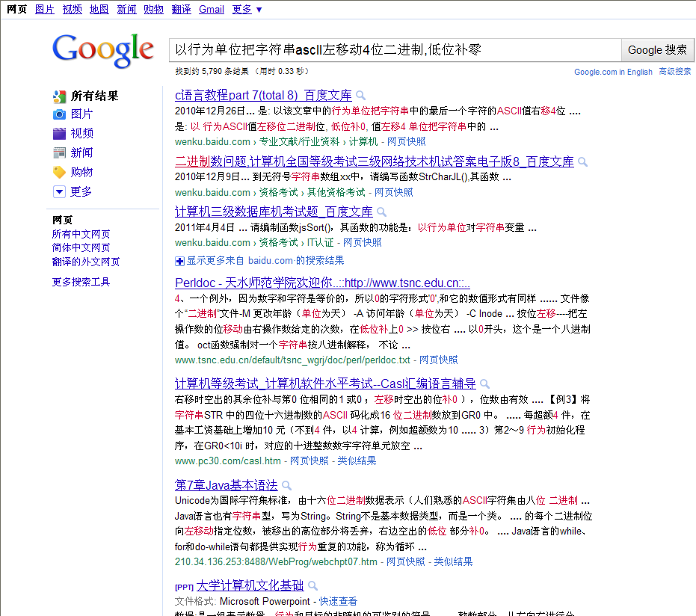The width and height of the screenshot is (696, 616).
Task: Preview the c语言教程part 7 result magnifier
Action: click(x=361, y=96)
